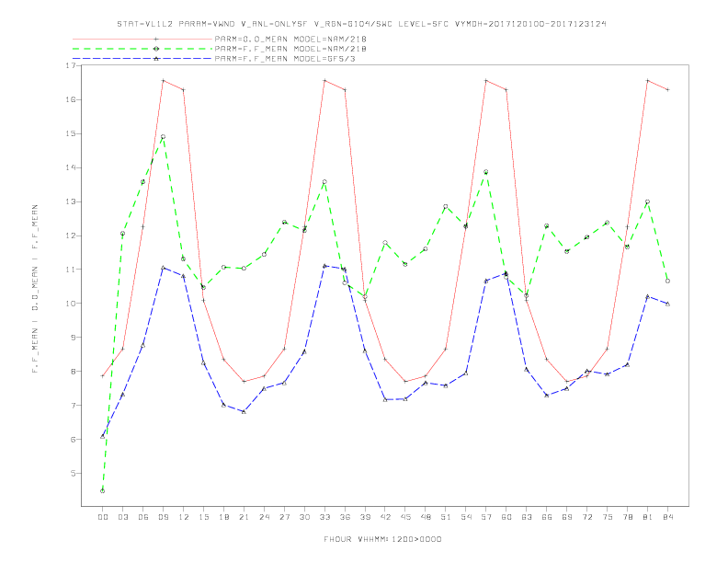The image size is (728, 563).
Task: Click y-axis tick value 17
Action: point(71,65)
